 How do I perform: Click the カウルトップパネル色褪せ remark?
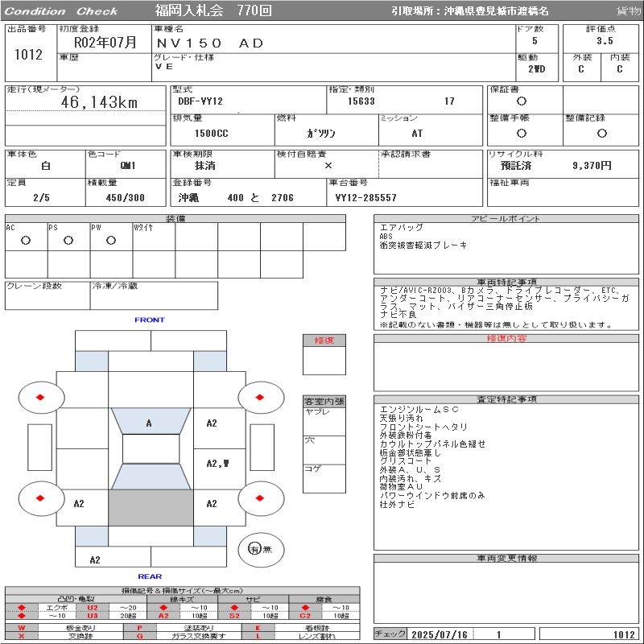point(432,444)
